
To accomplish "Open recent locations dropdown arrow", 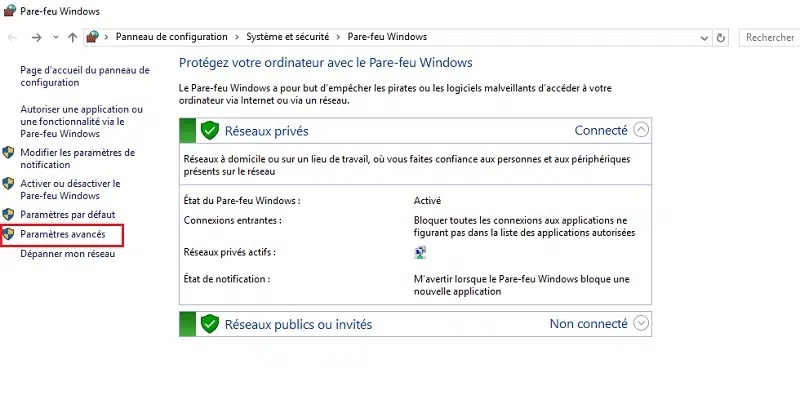I will (x=56, y=37).
